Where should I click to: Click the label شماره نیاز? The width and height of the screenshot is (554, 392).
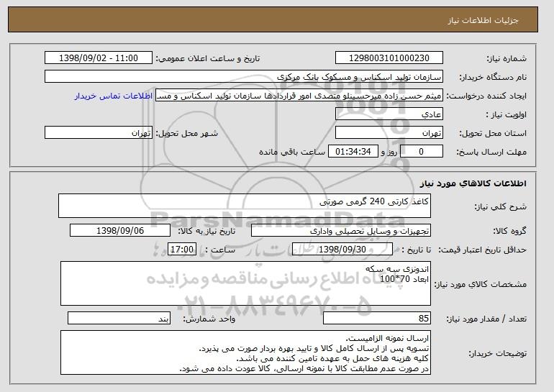point(507,58)
